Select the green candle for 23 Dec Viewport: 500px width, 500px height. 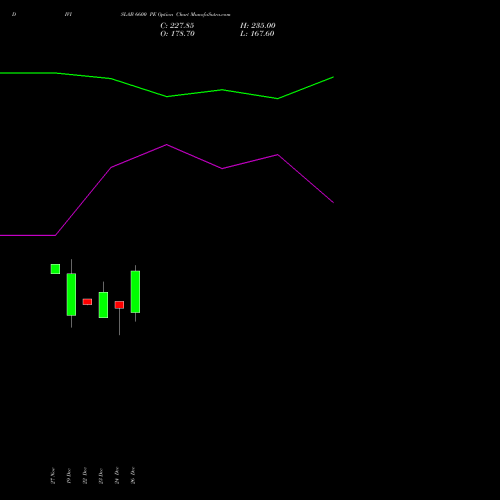point(103,305)
